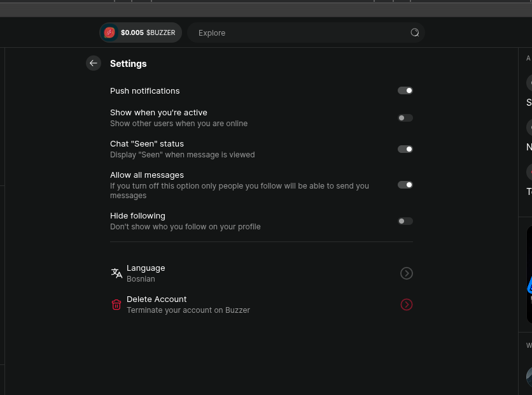This screenshot has width=532, height=395.
Task: Click the $0.005 $BUZZER price button
Action: [x=141, y=32]
